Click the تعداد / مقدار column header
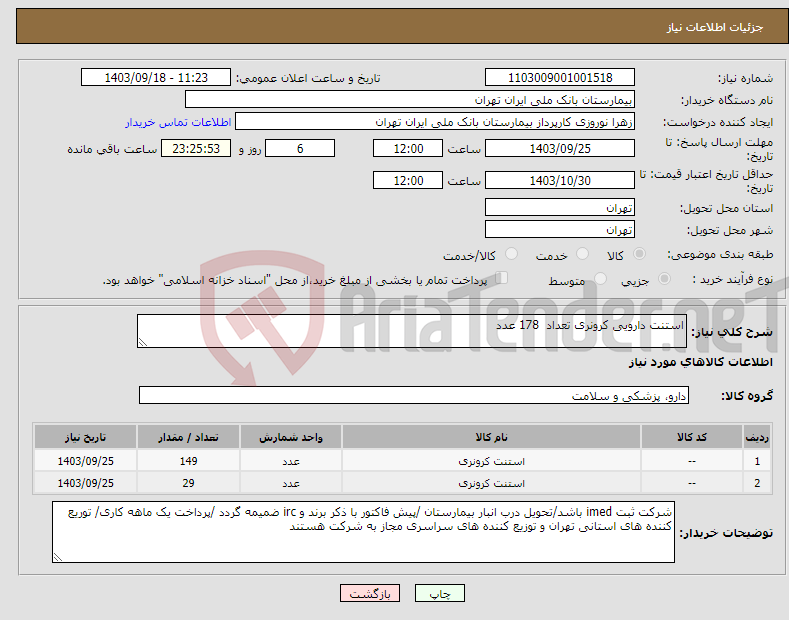The height and width of the screenshot is (620, 789). (x=188, y=437)
